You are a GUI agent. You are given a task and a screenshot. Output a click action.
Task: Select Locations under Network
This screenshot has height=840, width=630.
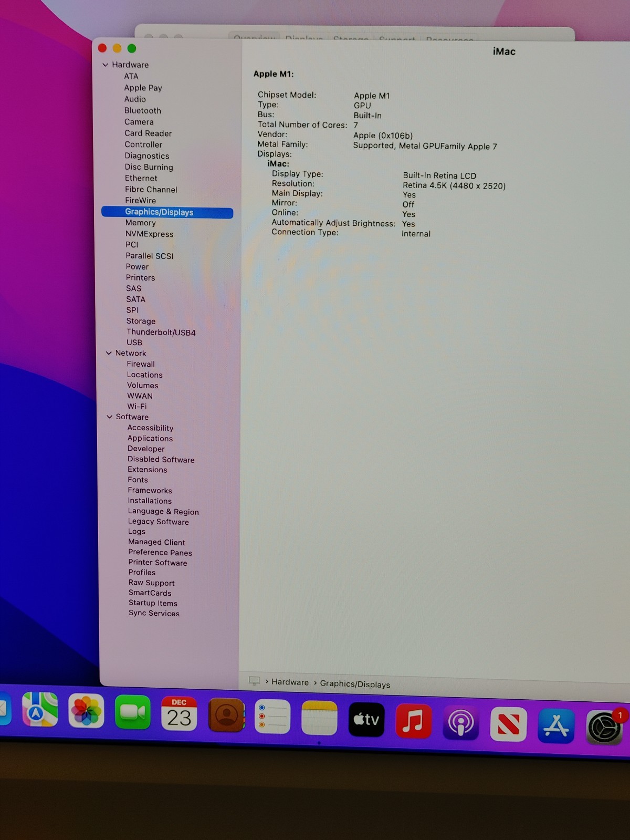145,375
